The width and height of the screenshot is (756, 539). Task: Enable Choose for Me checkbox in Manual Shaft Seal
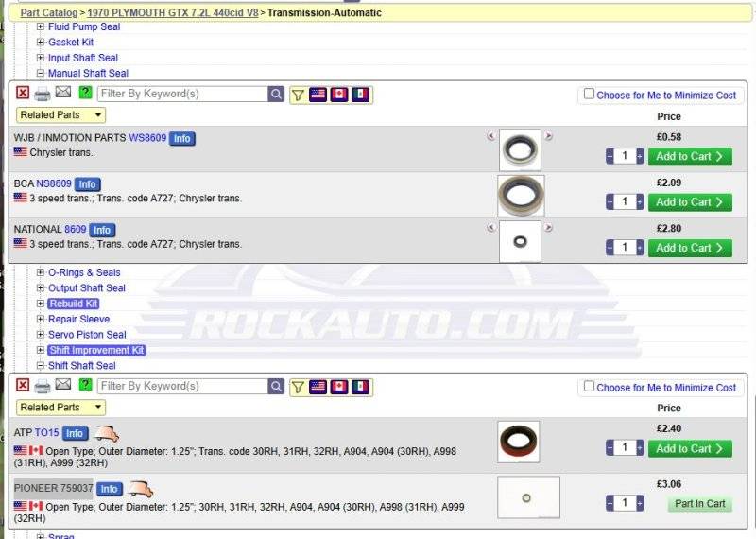(589, 94)
